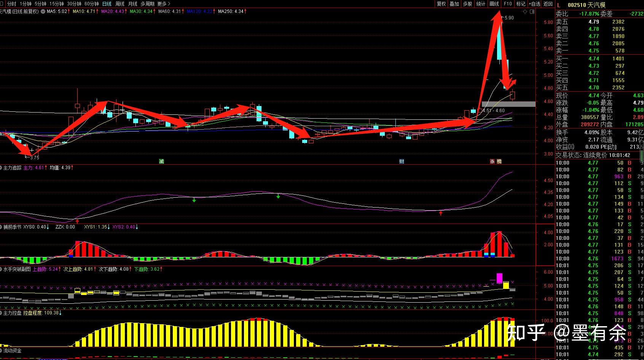644x360 pixels.
Task: Click the 捕捞季节 indicator name
Action: (12, 227)
